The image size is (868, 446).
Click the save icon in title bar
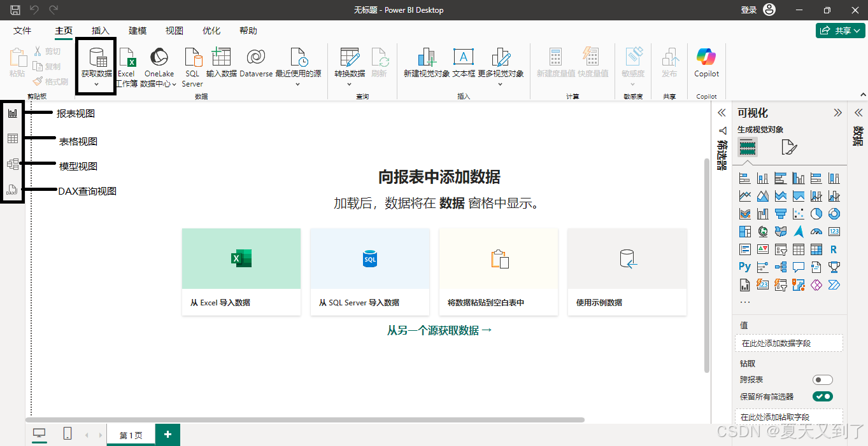tap(15, 10)
